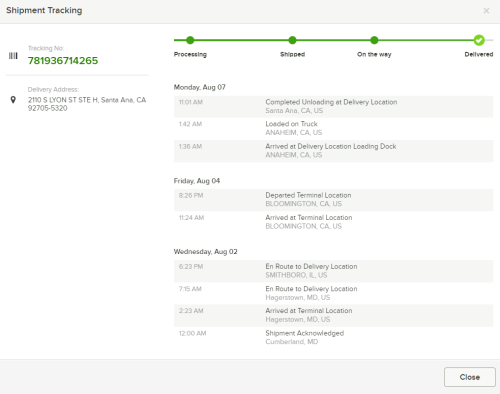Click the Shipped step dot

(292, 40)
